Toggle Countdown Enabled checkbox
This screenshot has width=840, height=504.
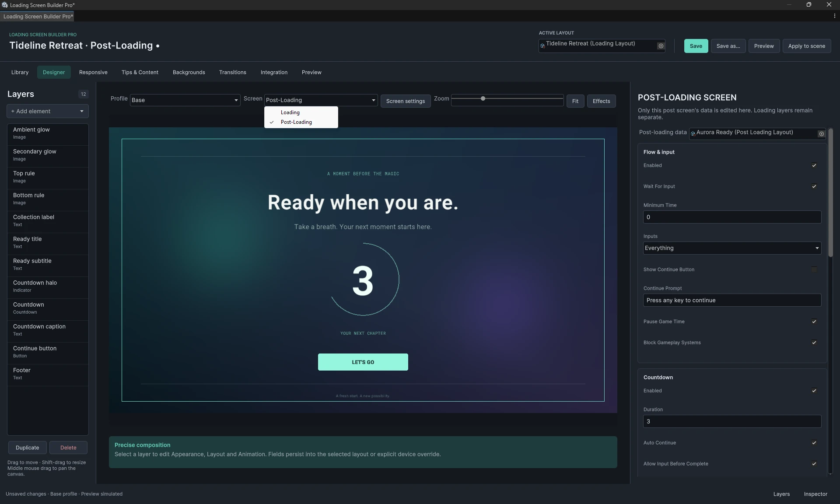pos(814,391)
